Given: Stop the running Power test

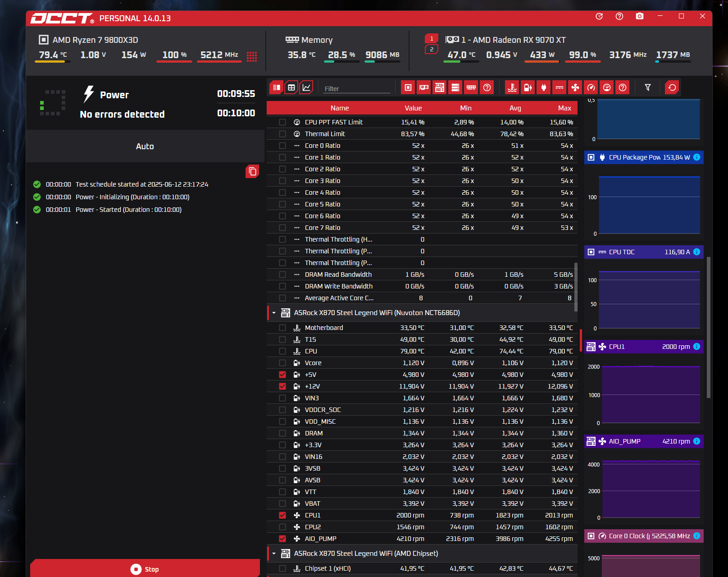Looking at the screenshot, I should 145,569.
